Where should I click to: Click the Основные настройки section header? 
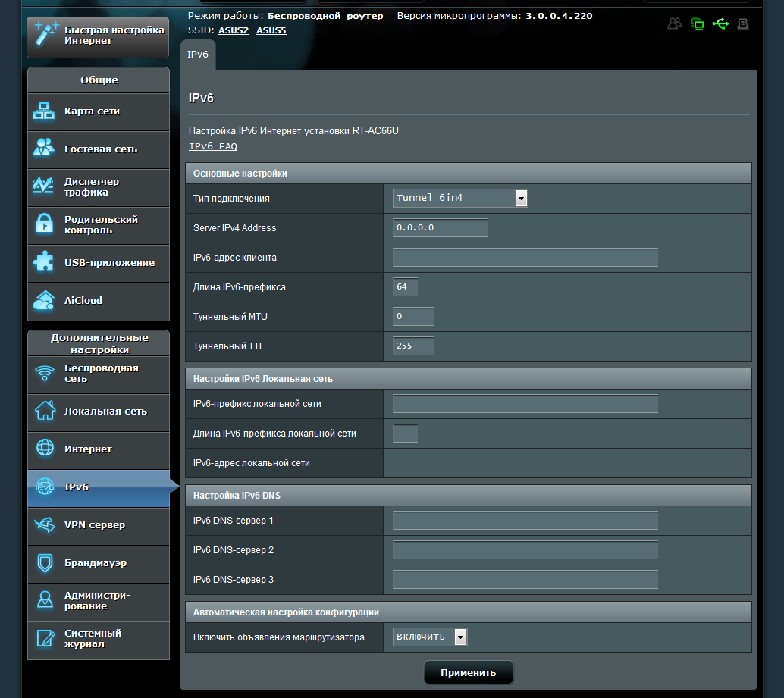click(469, 174)
